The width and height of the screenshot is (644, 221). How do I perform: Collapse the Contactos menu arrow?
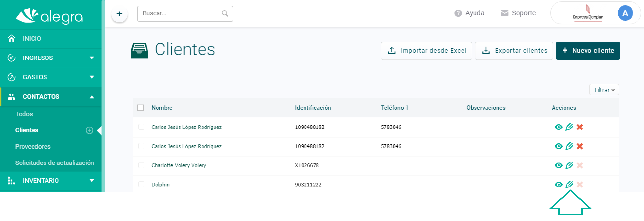click(92, 97)
